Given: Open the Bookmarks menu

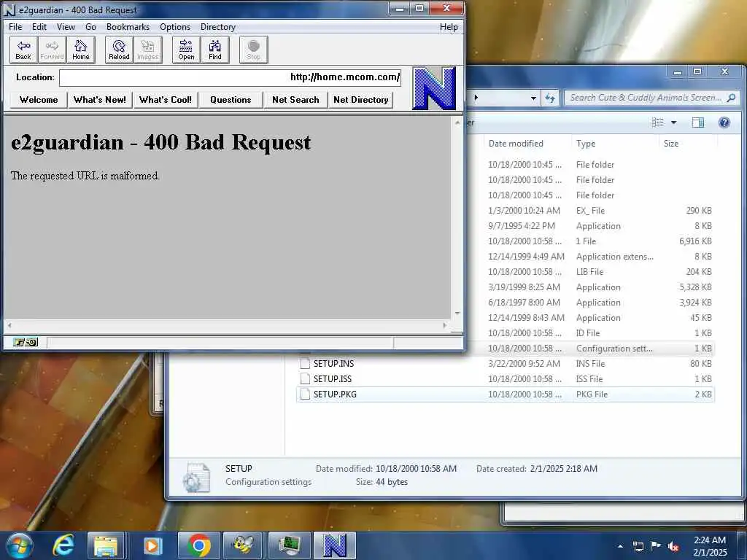Looking at the screenshot, I should [128, 27].
